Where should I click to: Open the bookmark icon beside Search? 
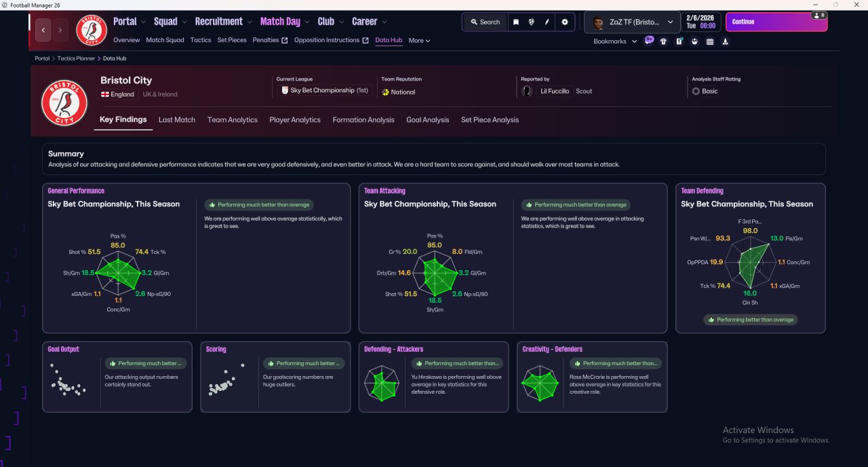[x=516, y=22]
